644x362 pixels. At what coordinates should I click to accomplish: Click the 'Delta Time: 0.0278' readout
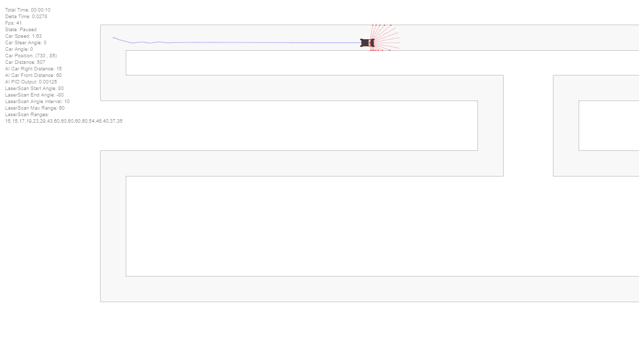point(26,17)
